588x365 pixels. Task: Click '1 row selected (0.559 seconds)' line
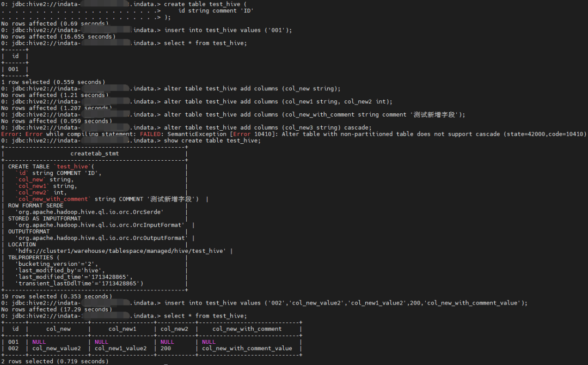tap(53, 82)
